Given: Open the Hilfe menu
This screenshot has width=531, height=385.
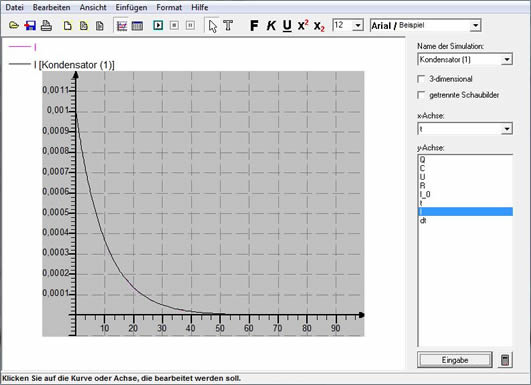Looking at the screenshot, I should [199, 7].
